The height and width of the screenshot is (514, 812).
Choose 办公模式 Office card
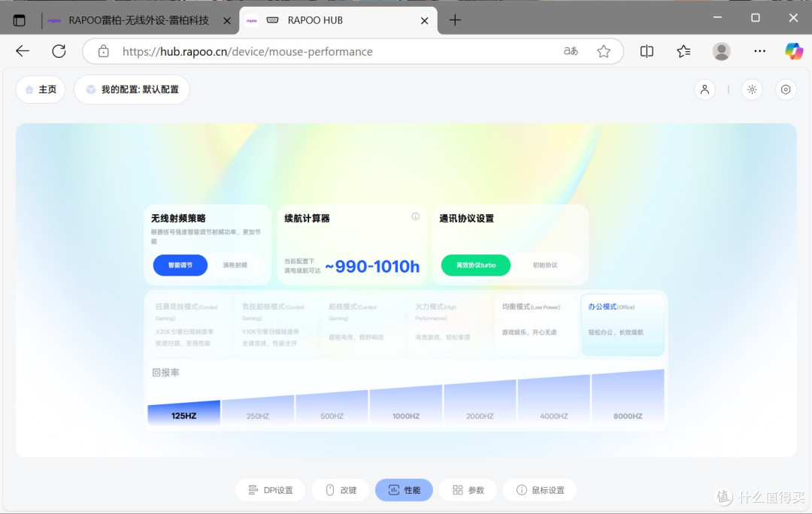623,325
